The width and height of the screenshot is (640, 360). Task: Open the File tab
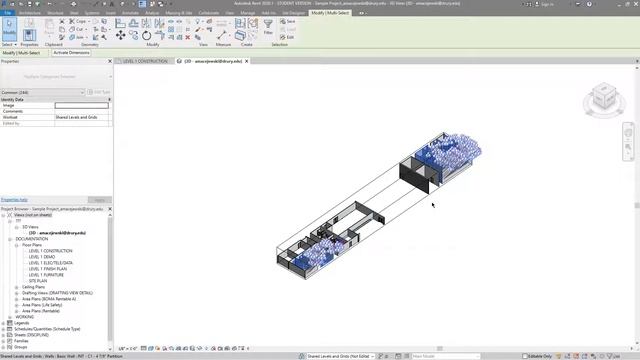pos(7,13)
